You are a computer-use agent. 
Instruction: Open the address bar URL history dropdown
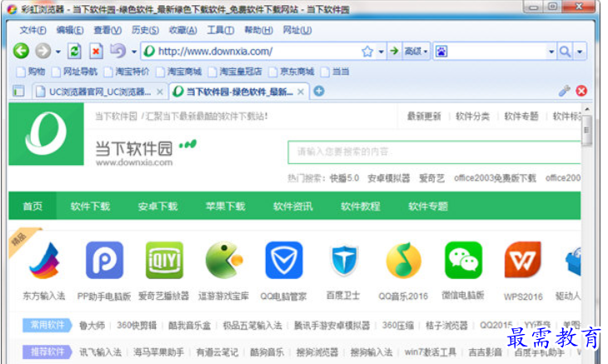point(381,52)
